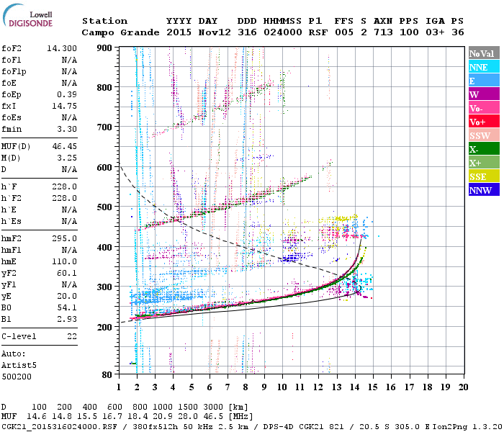Click the M(D) value 3.25

pos(67,158)
